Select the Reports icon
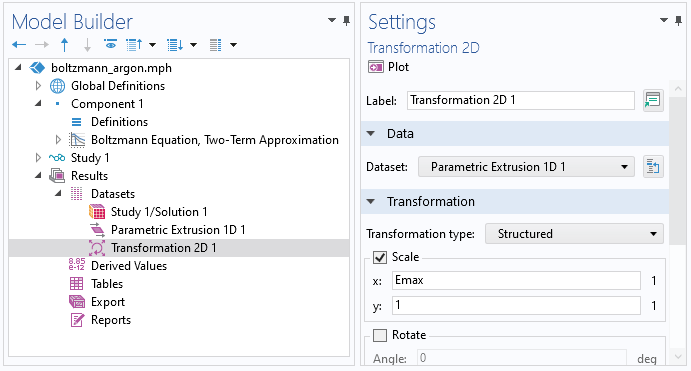 click(77, 320)
